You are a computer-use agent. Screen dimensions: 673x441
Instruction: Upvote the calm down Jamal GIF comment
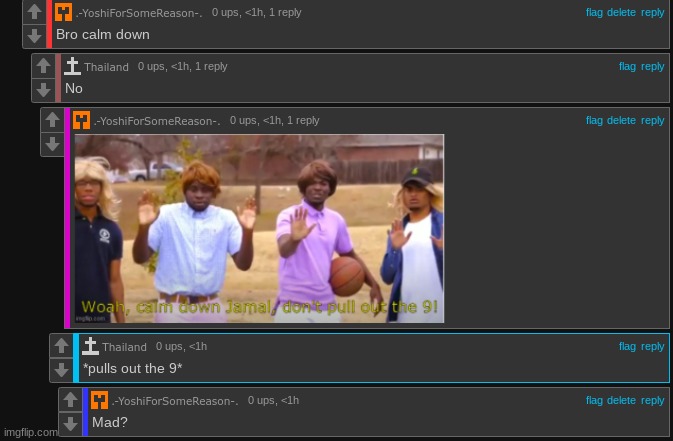(52, 120)
